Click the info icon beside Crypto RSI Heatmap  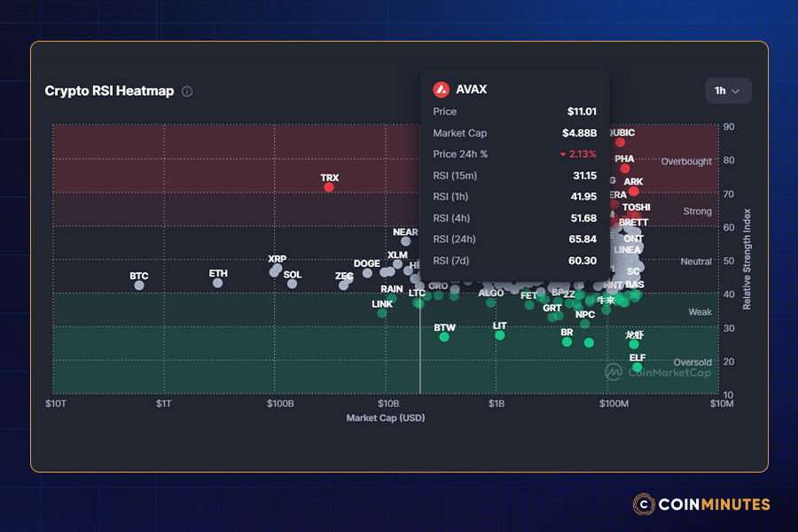coord(187,91)
